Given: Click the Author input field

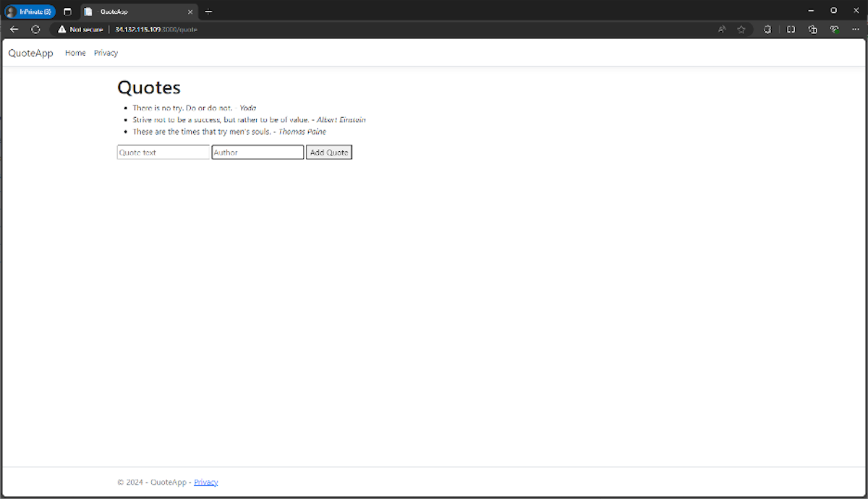Looking at the screenshot, I should (258, 153).
